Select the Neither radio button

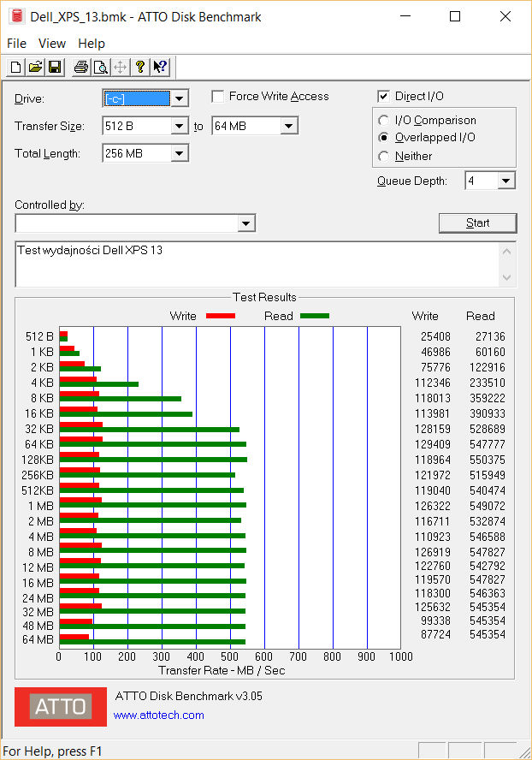point(384,156)
